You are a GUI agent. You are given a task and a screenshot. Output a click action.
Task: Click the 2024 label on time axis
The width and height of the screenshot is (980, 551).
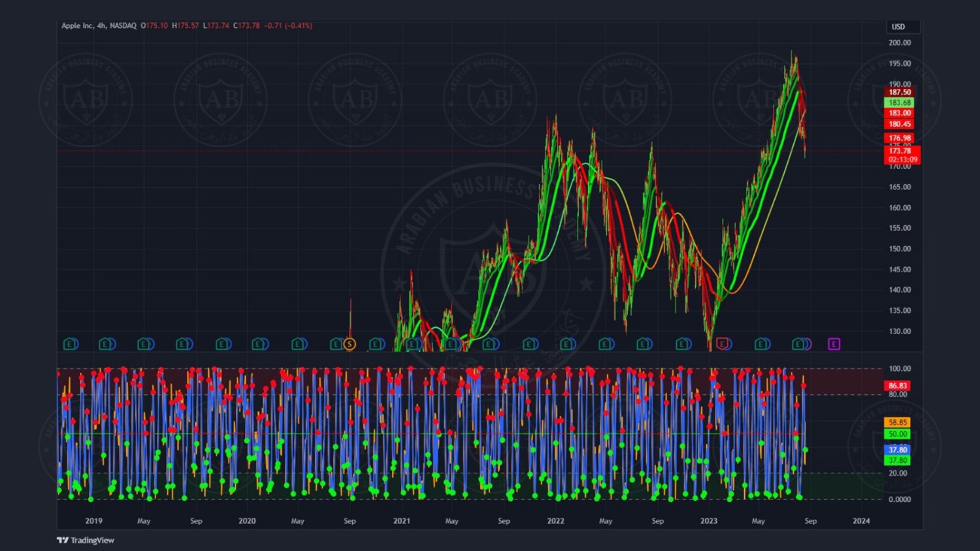[861, 521]
